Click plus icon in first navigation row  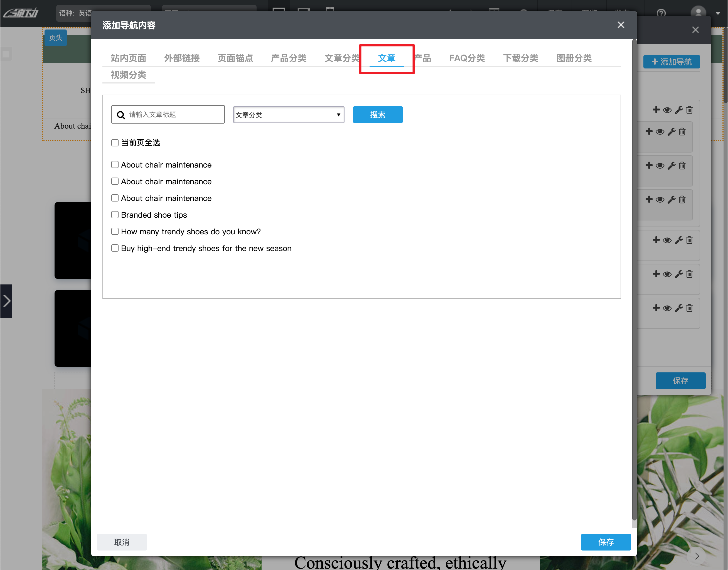(656, 110)
